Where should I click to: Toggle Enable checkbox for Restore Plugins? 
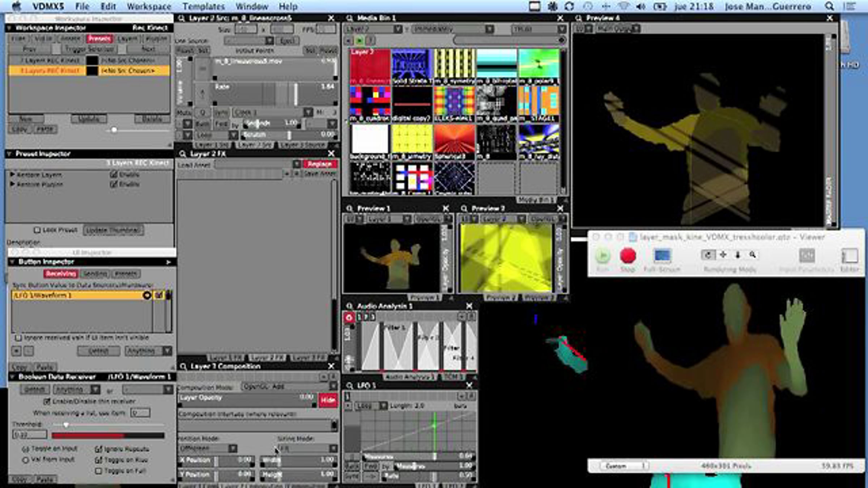click(x=114, y=184)
